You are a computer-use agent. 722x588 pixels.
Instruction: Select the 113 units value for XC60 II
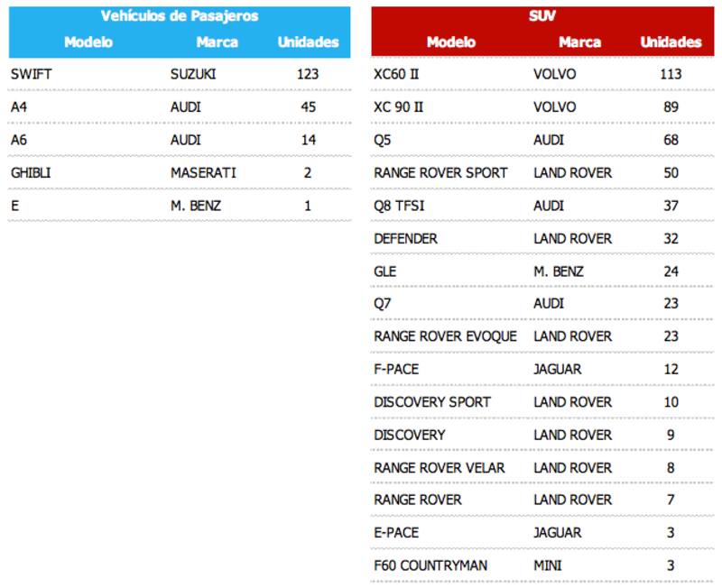click(x=671, y=74)
